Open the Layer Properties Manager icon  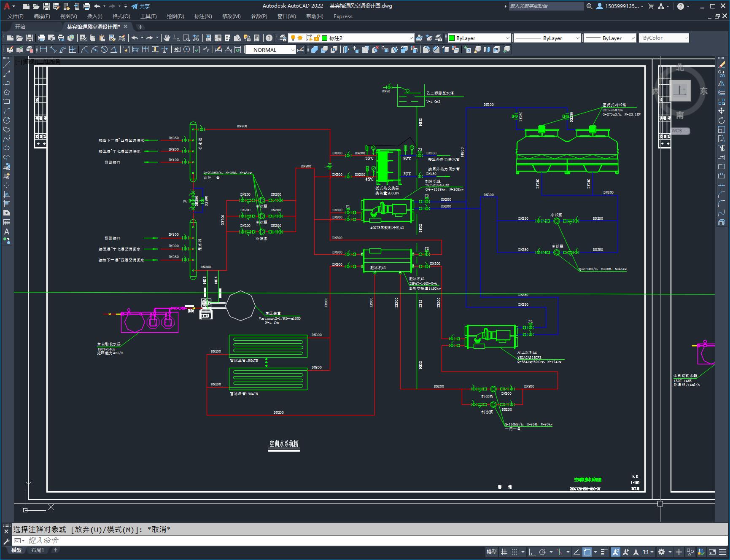283,38
